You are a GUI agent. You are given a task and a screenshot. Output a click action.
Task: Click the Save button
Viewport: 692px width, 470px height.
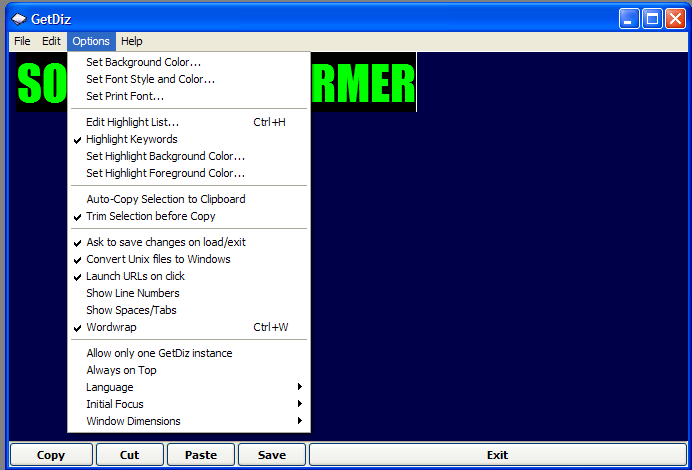click(x=271, y=455)
